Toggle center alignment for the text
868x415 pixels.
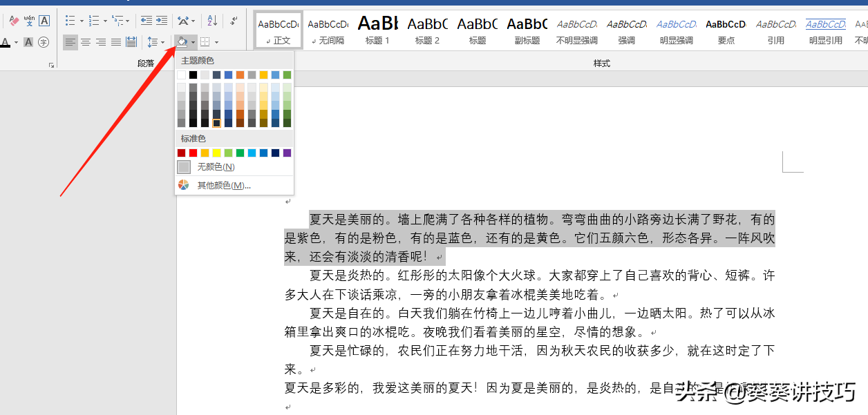point(85,41)
